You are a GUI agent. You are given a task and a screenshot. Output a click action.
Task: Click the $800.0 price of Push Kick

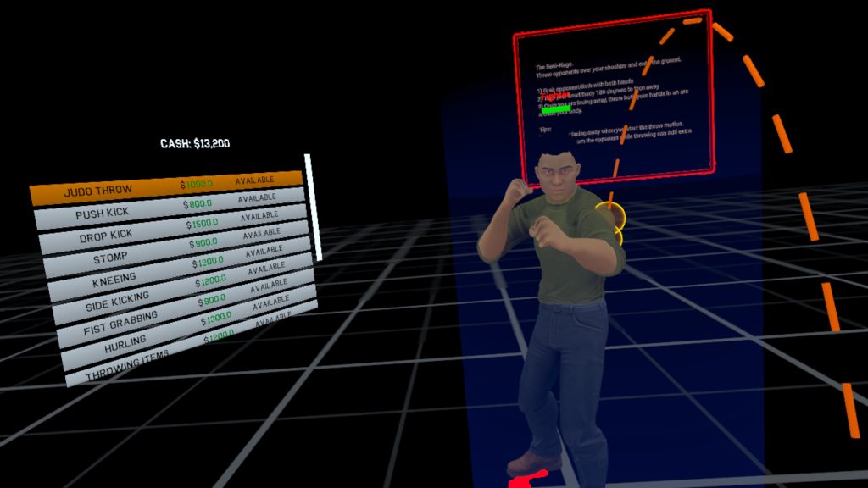pos(198,203)
